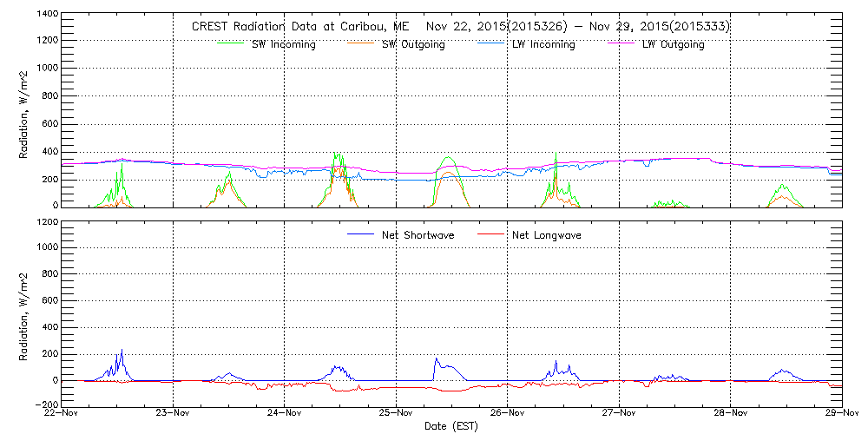This screenshot has width=868, height=434.
Task: Click the 23-Nov x-axis date label
Action: 174,413
